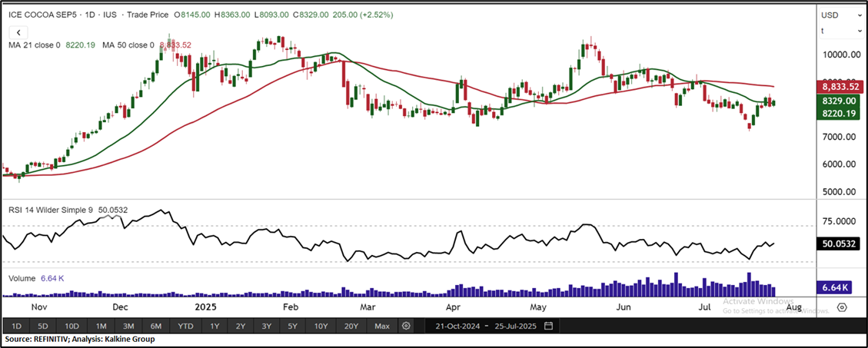Image resolution: width=868 pixels, height=348 pixels.
Task: Select the 5Y time range
Action: [294, 326]
